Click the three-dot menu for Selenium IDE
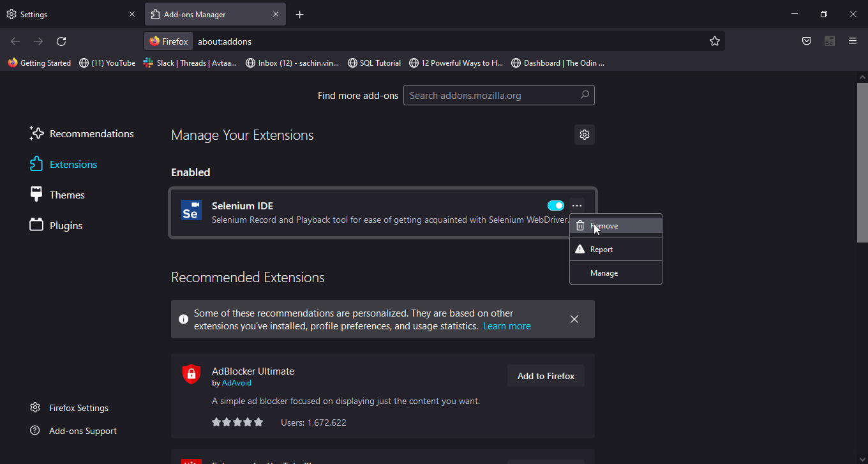Viewport: 868px width, 464px height. (577, 206)
